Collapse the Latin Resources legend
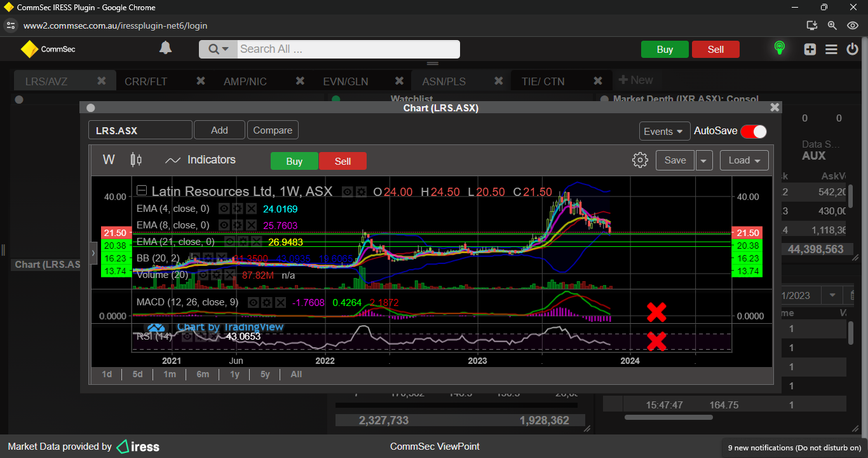The height and width of the screenshot is (458, 868). pyautogui.click(x=142, y=191)
